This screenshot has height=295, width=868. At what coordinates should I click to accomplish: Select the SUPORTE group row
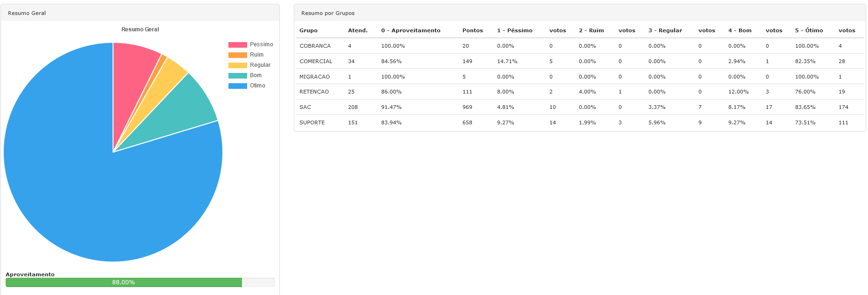click(x=312, y=122)
